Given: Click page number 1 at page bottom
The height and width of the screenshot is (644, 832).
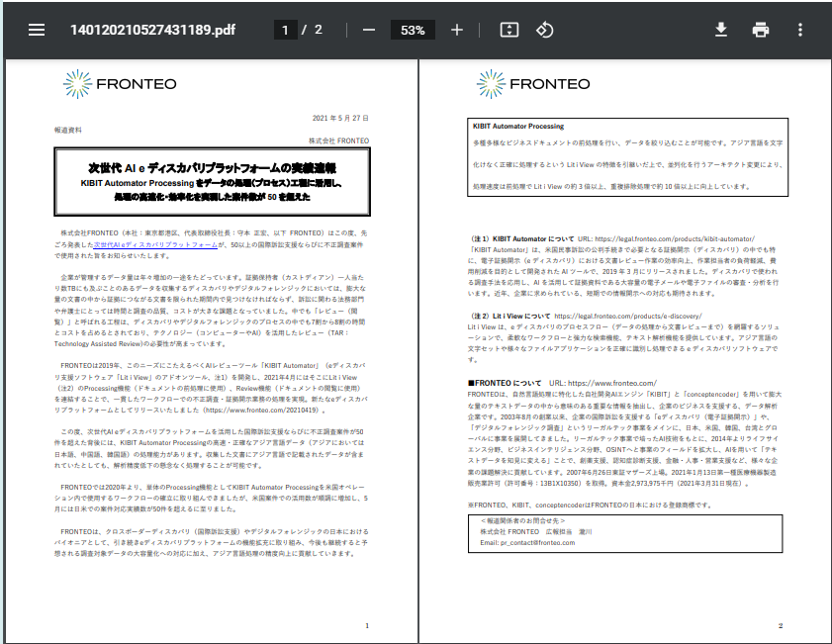Looking at the screenshot, I should (367, 626).
